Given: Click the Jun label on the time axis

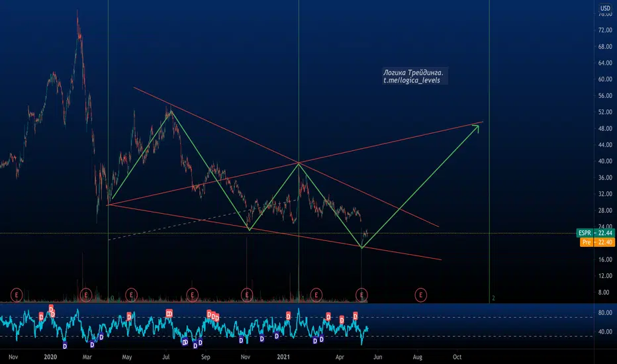Looking at the screenshot, I should point(377,357).
